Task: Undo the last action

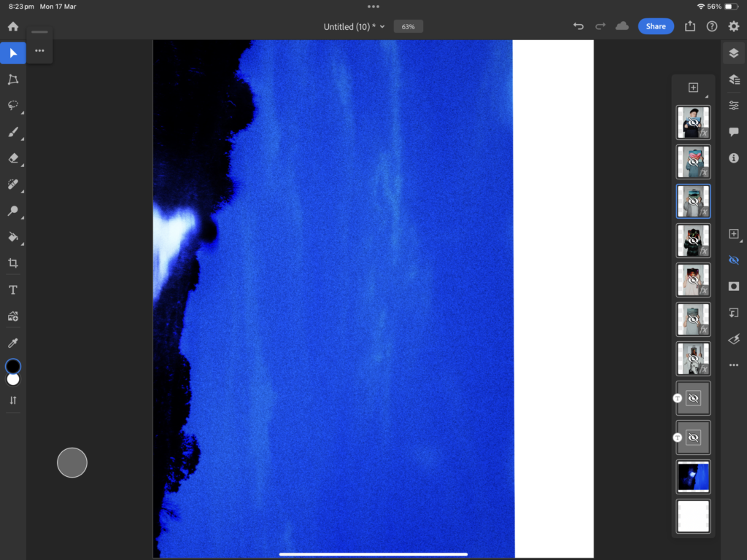Action: tap(578, 26)
